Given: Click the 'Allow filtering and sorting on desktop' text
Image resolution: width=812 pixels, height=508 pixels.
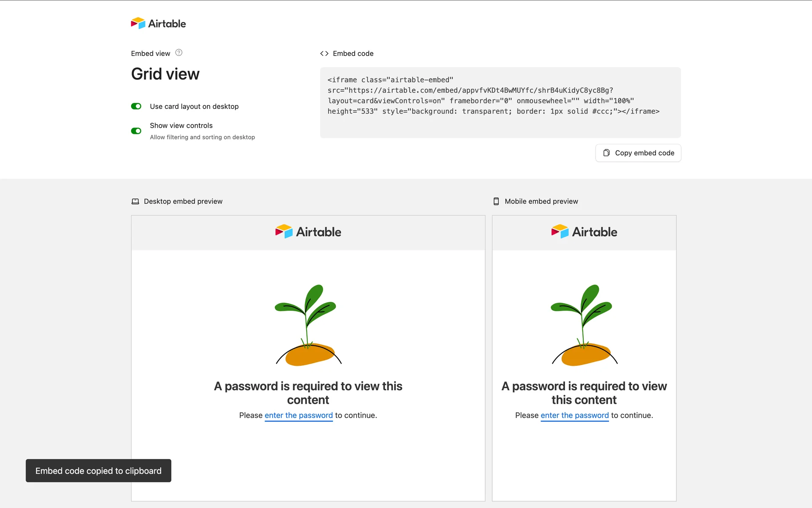Looking at the screenshot, I should [203, 137].
